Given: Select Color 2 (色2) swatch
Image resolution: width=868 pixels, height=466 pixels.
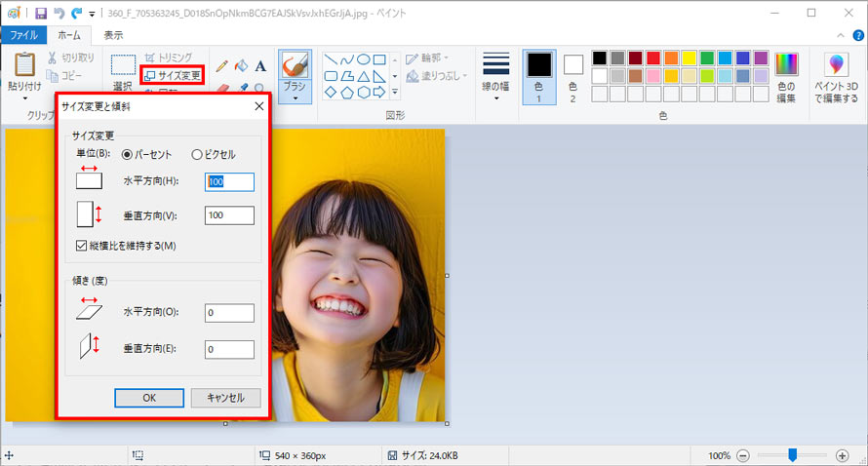Looking at the screenshot, I should point(572,77).
